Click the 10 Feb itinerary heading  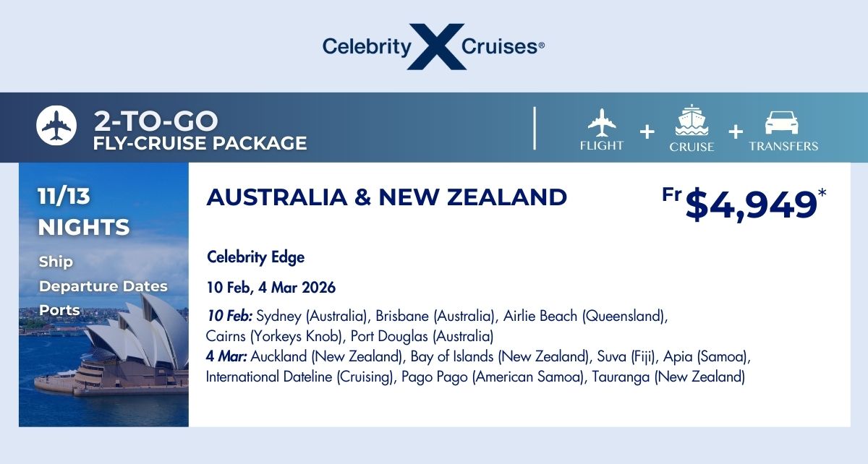[x=229, y=316]
